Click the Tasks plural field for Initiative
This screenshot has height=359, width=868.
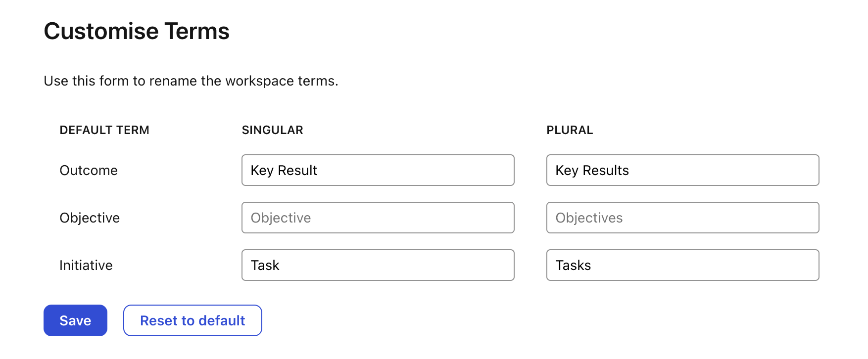coord(682,265)
